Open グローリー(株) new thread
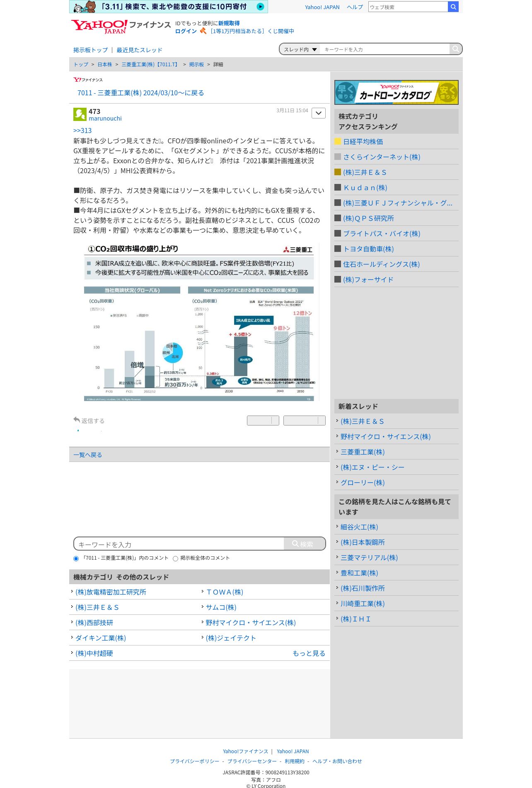 (x=363, y=482)
